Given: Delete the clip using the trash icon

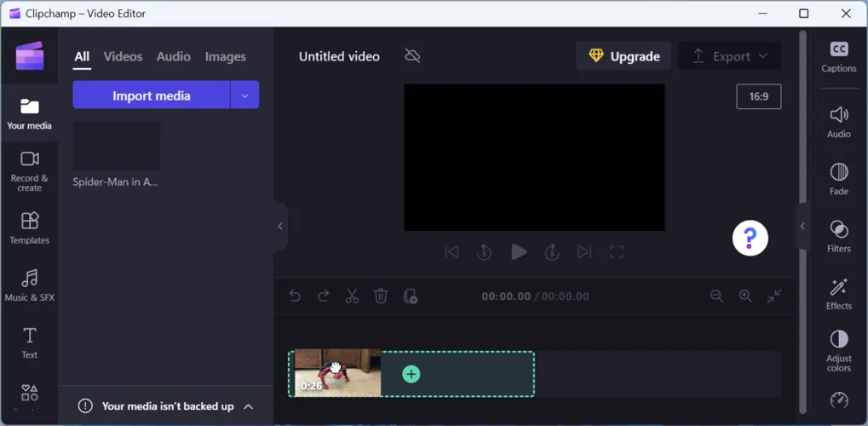Looking at the screenshot, I should pyautogui.click(x=381, y=296).
